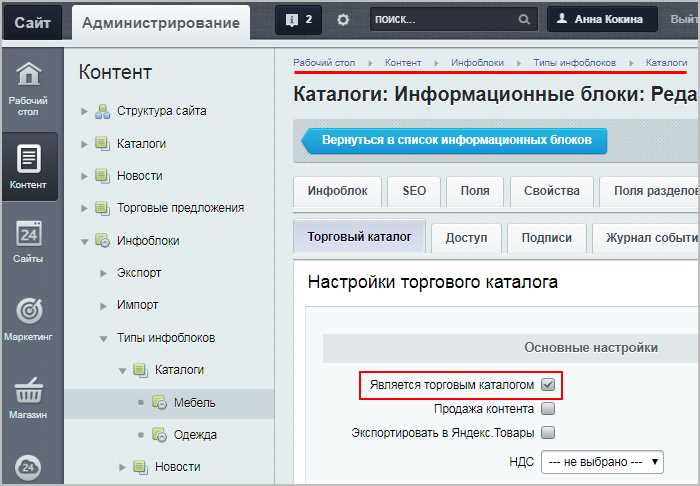This screenshot has width=700, height=486.
Task: Click the Одежда infoblock icon
Action: pyautogui.click(x=159, y=435)
